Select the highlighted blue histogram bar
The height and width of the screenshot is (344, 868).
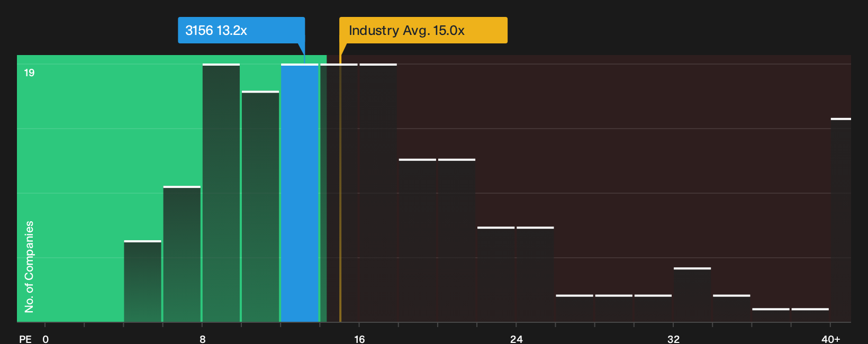[300, 193]
